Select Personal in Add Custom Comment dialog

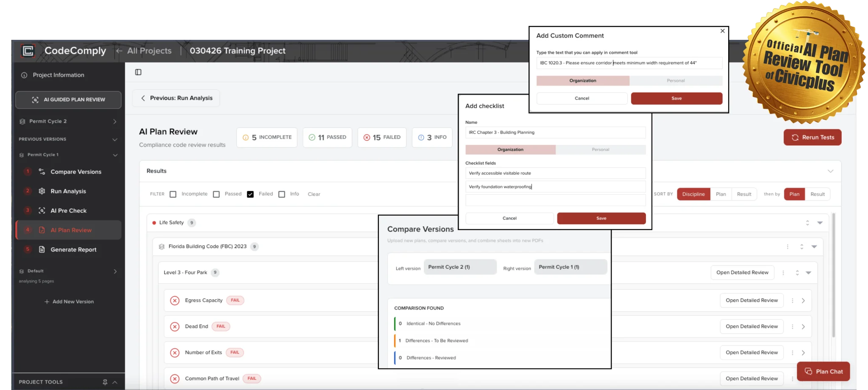676,81
